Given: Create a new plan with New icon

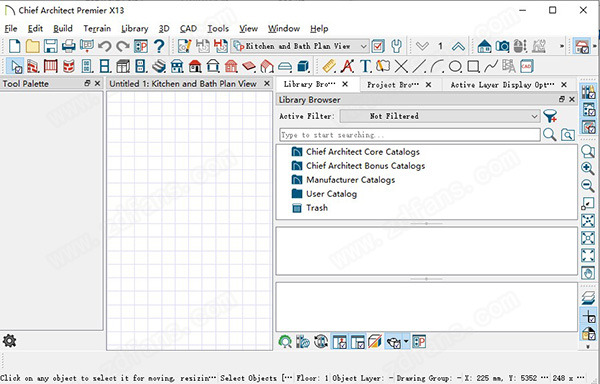Looking at the screenshot, I should tap(15, 46).
